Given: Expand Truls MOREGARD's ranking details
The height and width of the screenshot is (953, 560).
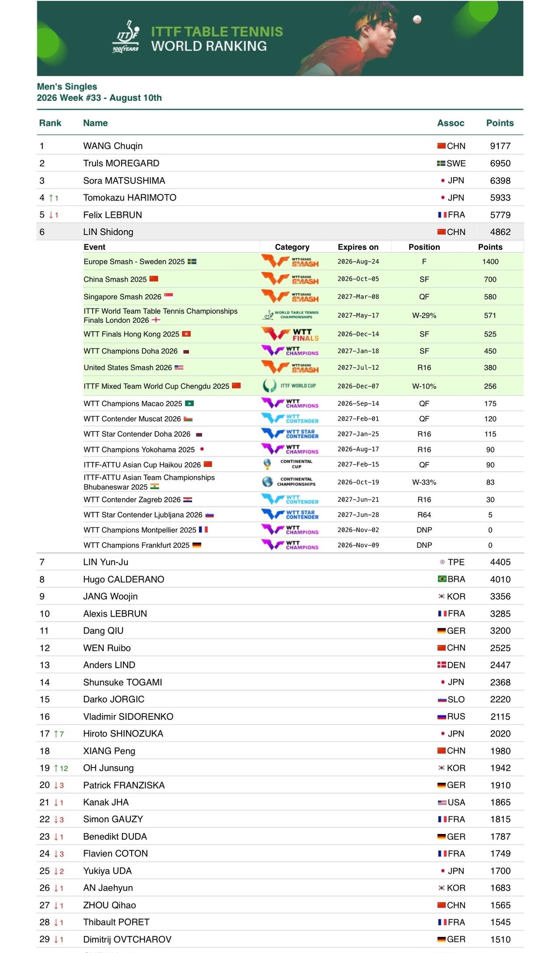Looking at the screenshot, I should tap(280, 163).
